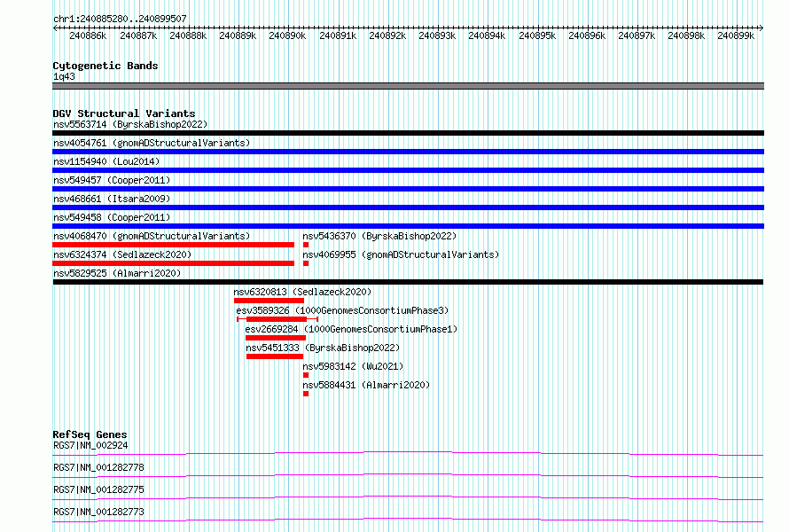The height and width of the screenshot is (532, 789).
Task: Click the nsv5563714 (ByrskaBishop2022) label
Action: coord(130,124)
